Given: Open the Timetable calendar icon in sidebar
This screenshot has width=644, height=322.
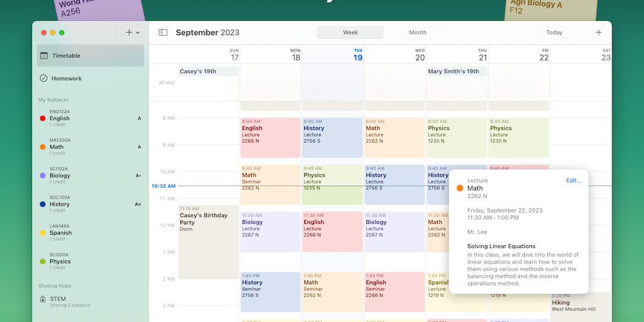Looking at the screenshot, I should (x=44, y=55).
